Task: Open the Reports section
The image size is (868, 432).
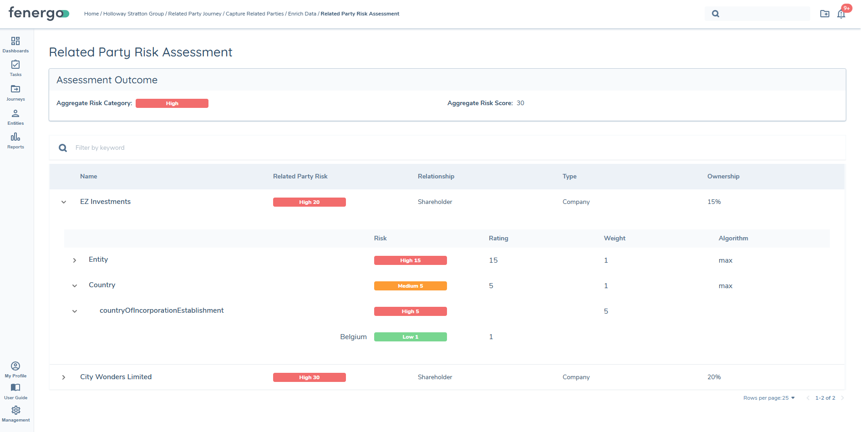Action: [15, 140]
